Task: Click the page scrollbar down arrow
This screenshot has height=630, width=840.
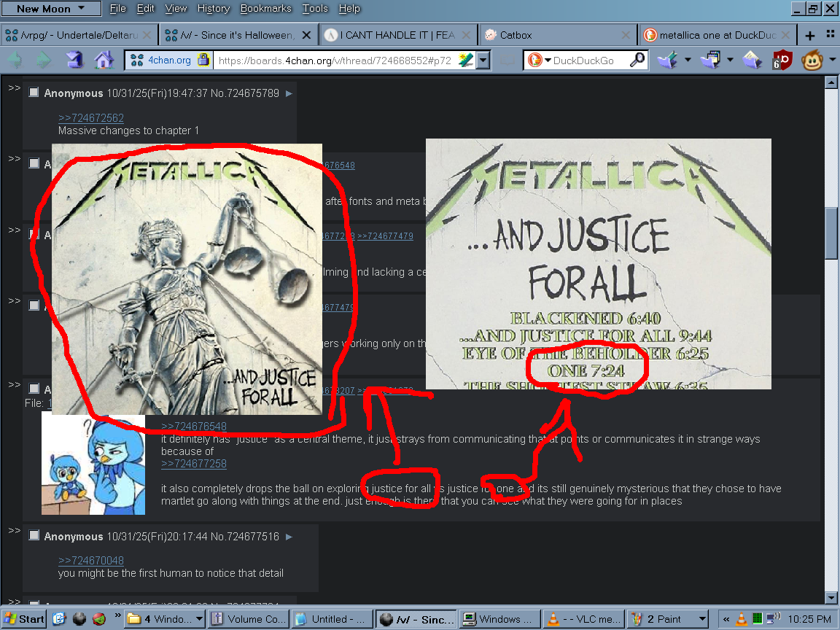Action: click(x=831, y=598)
